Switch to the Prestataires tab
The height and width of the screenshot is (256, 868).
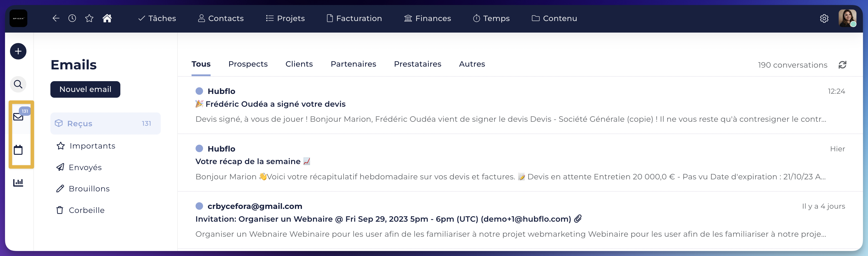point(417,64)
